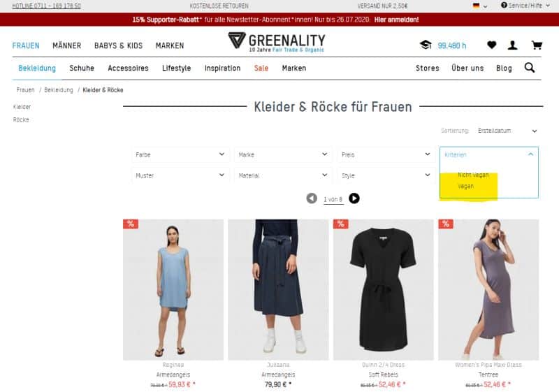Screen dimensions: 559x392
Task: Open the Röcke sidebar link
Action: click(21, 119)
